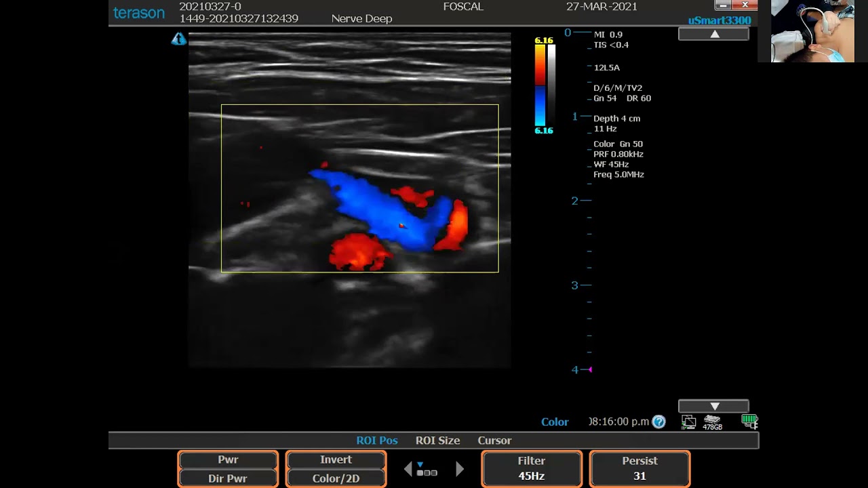Toggle Invert color map
Image resolution: width=868 pixels, height=488 pixels.
coord(336,460)
